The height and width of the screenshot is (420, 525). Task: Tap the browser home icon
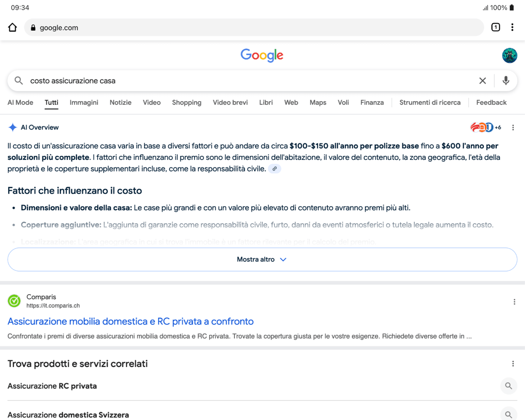click(13, 27)
